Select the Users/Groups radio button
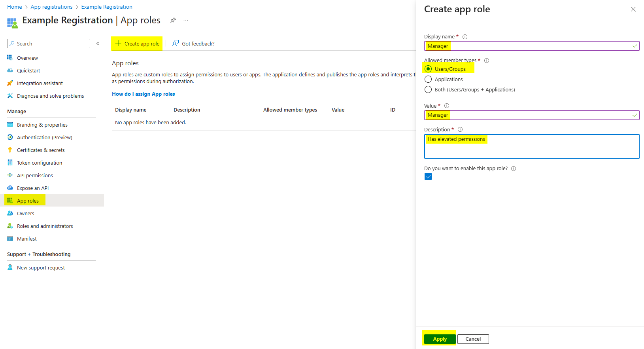 pos(428,69)
